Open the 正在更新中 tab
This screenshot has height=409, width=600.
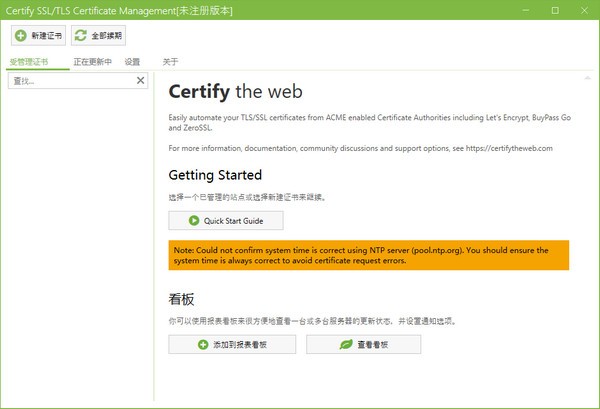point(92,62)
